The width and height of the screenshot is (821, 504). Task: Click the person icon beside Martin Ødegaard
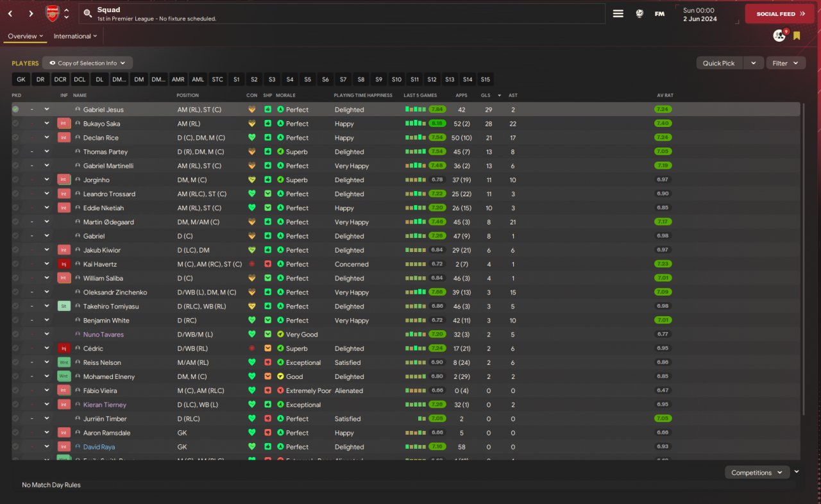tap(78, 222)
